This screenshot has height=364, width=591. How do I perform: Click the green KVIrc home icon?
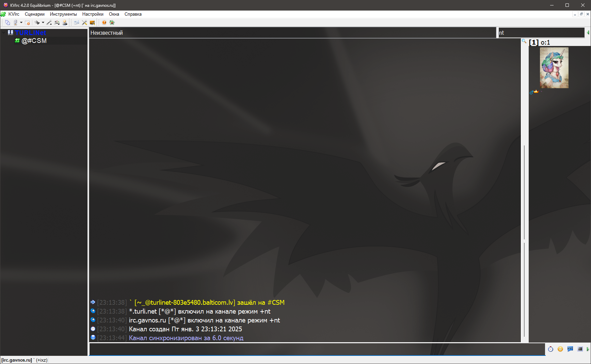click(112, 23)
